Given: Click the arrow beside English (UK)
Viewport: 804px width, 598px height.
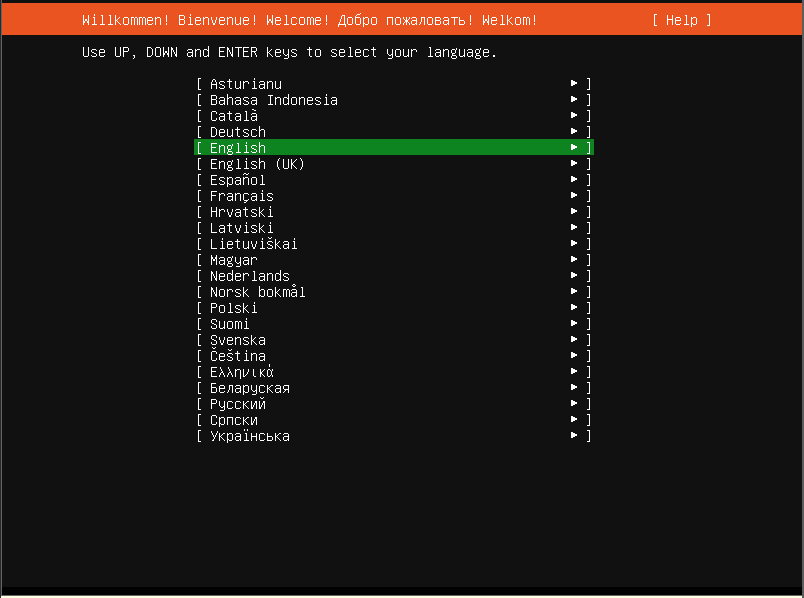Looking at the screenshot, I should pyautogui.click(x=574, y=164).
